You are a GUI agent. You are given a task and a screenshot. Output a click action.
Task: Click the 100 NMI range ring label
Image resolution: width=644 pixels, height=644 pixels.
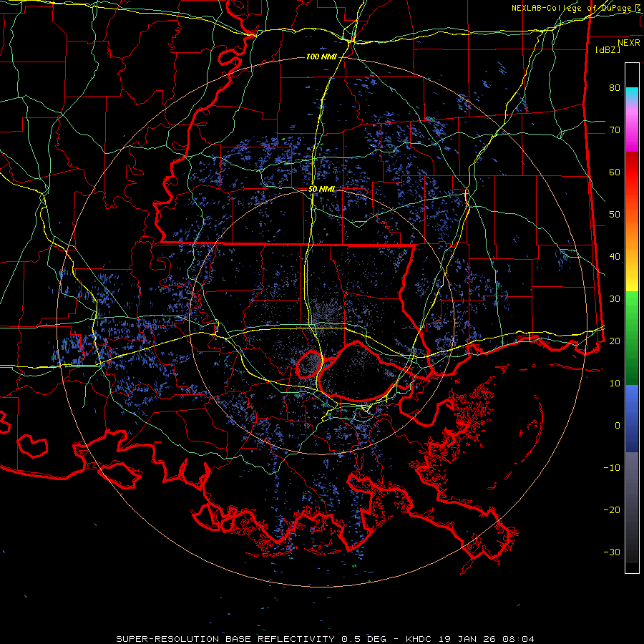(321, 57)
